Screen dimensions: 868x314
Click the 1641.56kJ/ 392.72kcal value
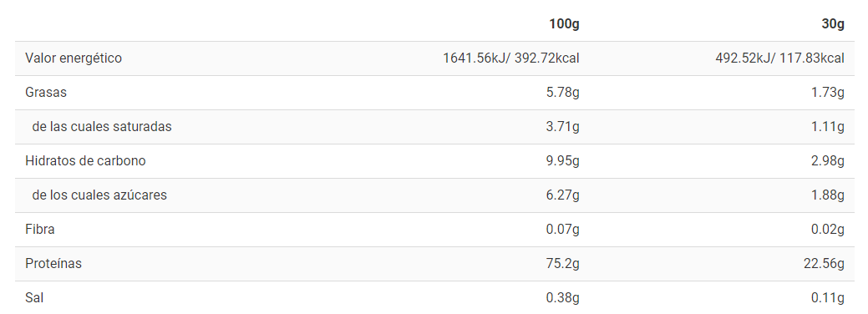[x=511, y=58]
